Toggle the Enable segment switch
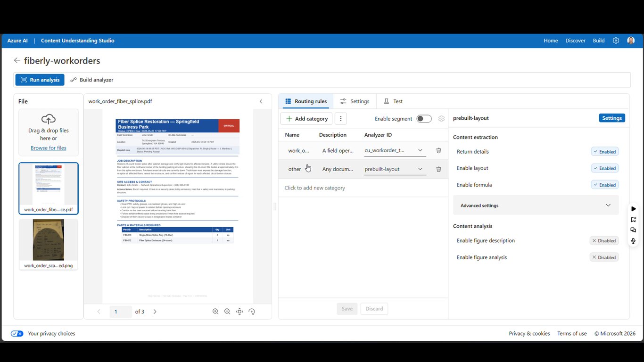Screen dimensions: 644x362 click(424, 119)
